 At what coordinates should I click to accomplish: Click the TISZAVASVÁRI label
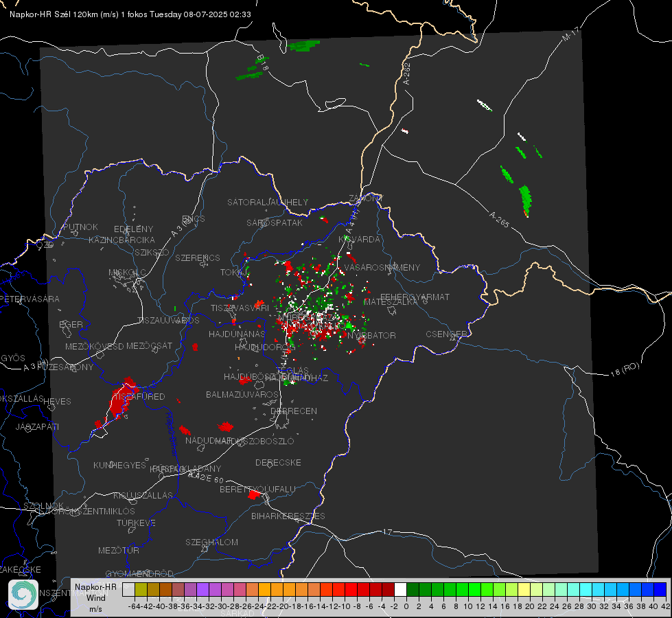pyautogui.click(x=240, y=308)
